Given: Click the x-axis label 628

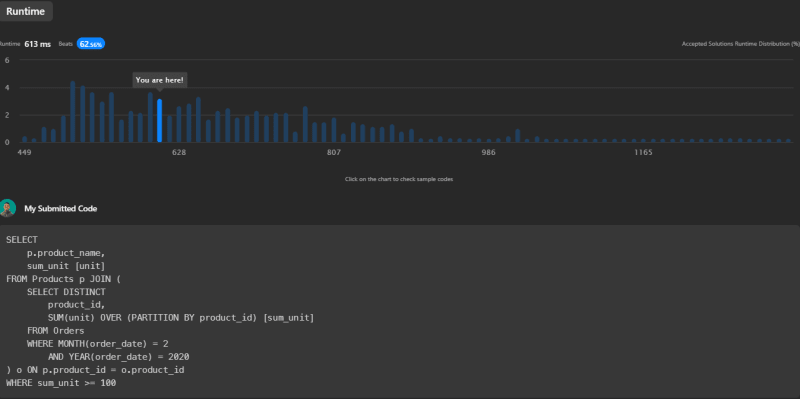Looking at the screenshot, I should tap(179, 153).
